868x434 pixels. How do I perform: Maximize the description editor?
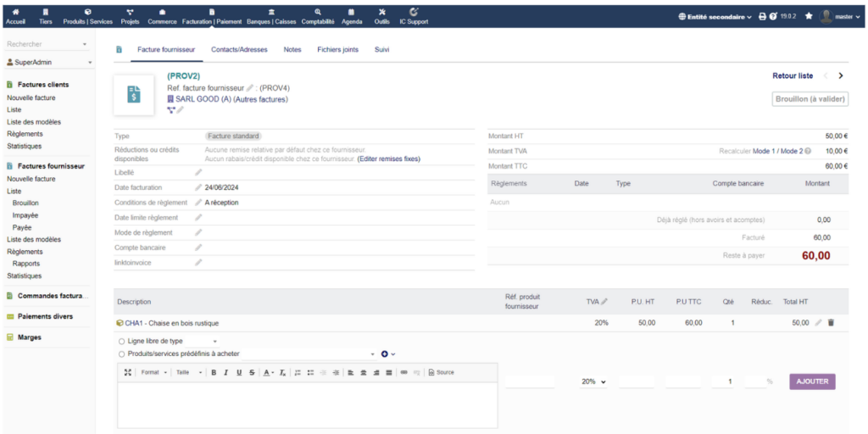click(x=128, y=372)
